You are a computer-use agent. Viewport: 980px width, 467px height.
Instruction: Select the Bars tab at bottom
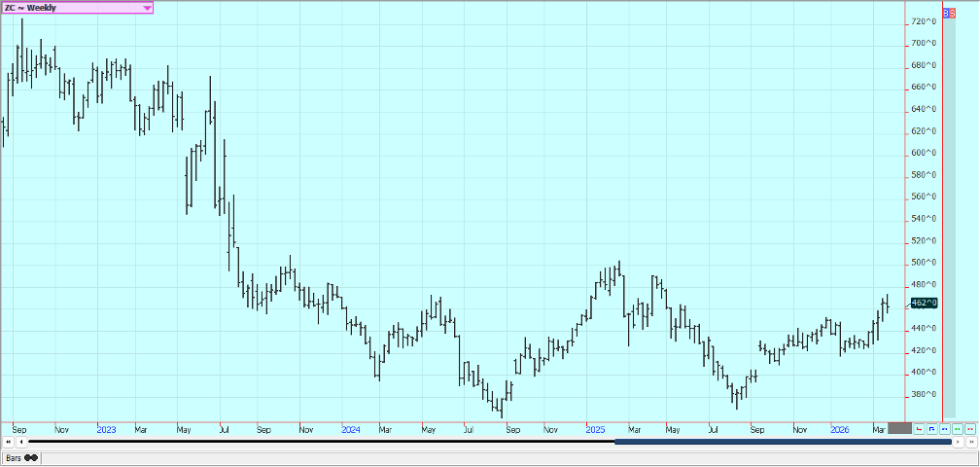(14, 457)
